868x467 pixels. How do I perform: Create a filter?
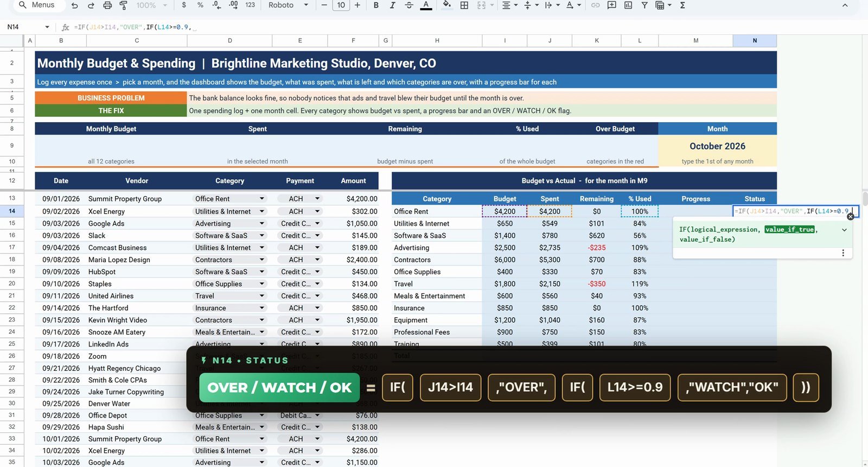pos(644,5)
